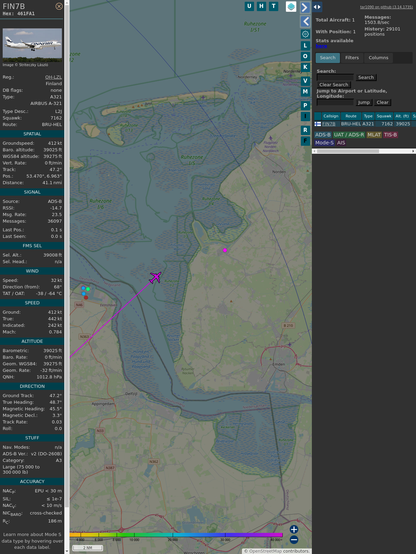The width and height of the screenshot is (416, 554).
Task: Click the center-on-home crosshair map icon
Action: click(x=305, y=34)
